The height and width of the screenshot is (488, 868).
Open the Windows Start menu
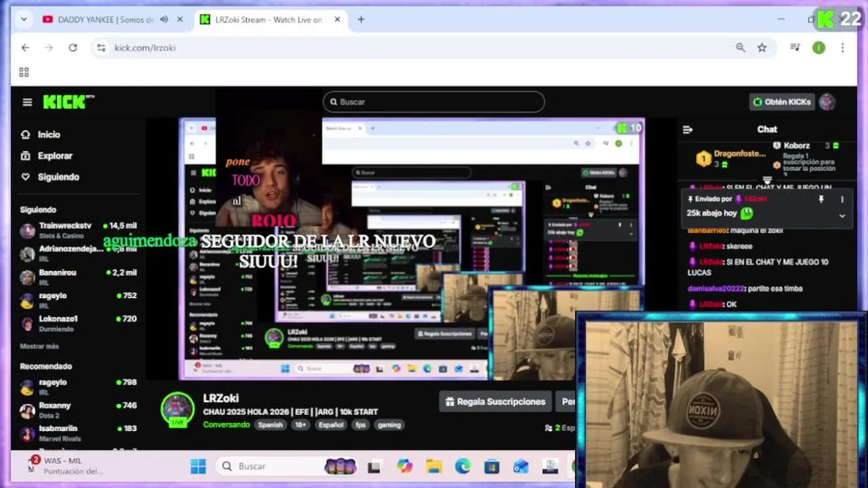(198, 466)
